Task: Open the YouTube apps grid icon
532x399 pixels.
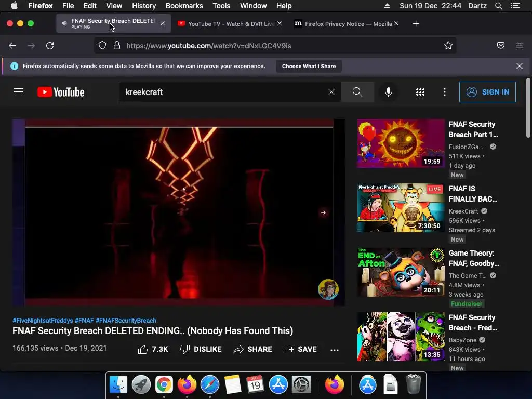Action: (420, 92)
